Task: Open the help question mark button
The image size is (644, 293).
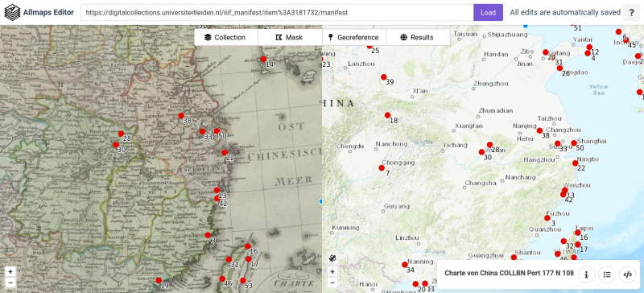Action: (x=631, y=12)
